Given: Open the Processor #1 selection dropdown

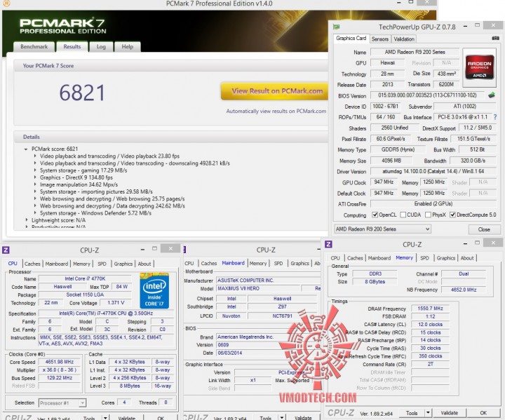Looking at the screenshot, I should tap(62, 403).
